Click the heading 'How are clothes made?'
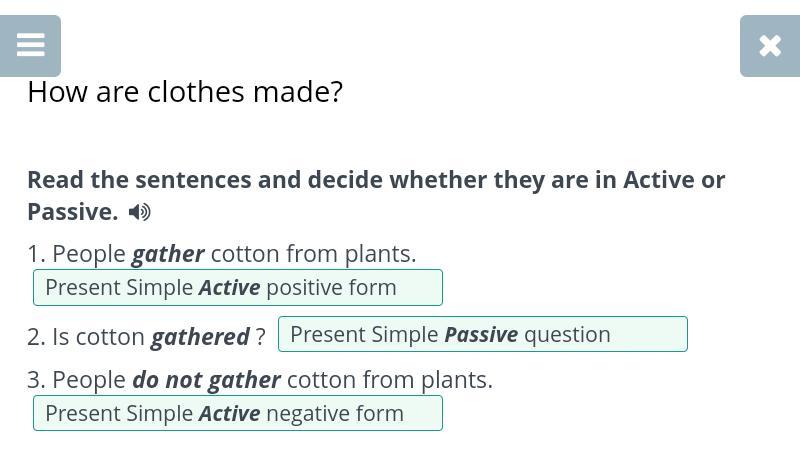This screenshot has height=462, width=800. (185, 92)
